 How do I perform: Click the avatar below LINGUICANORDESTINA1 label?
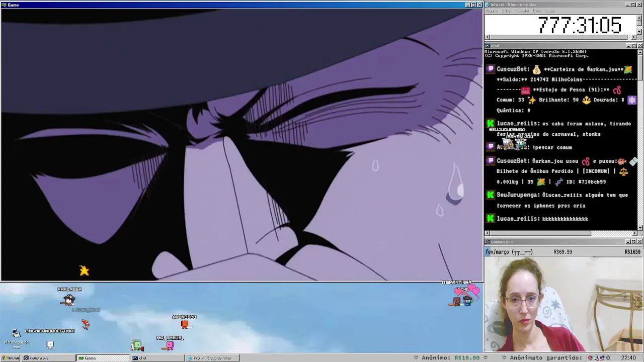click(x=50, y=345)
